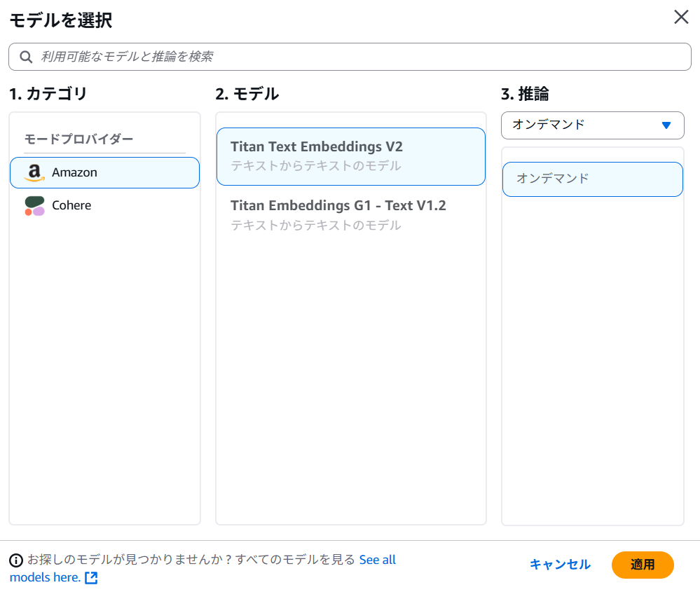Viewport: 700px width, 592px height.
Task: Select the オンデマンド inference option in list
Action: [592, 179]
